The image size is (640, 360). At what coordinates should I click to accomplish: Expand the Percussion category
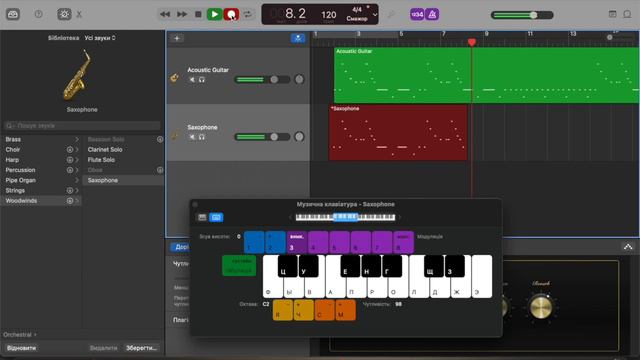[x=77, y=170]
